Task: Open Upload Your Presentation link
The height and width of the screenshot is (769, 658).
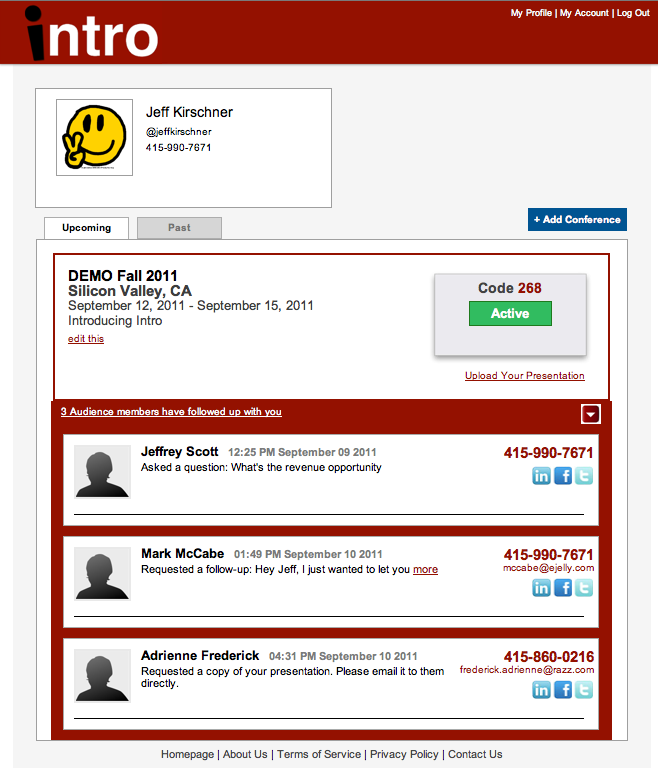Action: click(x=525, y=376)
